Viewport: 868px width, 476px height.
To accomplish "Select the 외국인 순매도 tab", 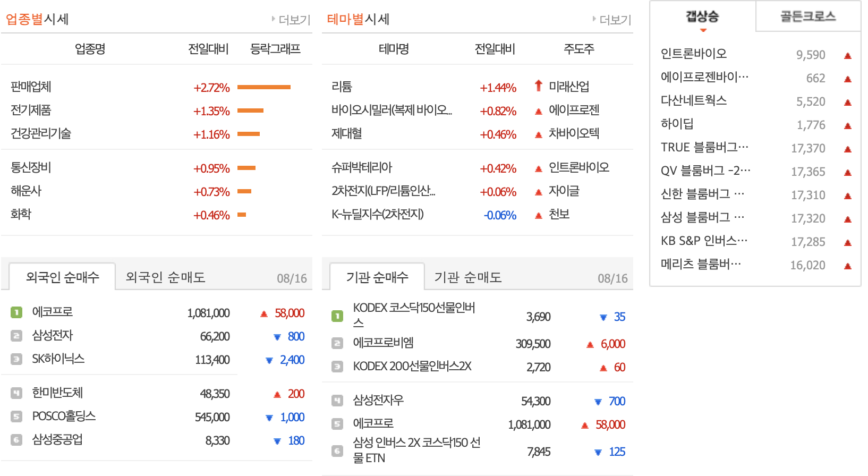I will [166, 277].
